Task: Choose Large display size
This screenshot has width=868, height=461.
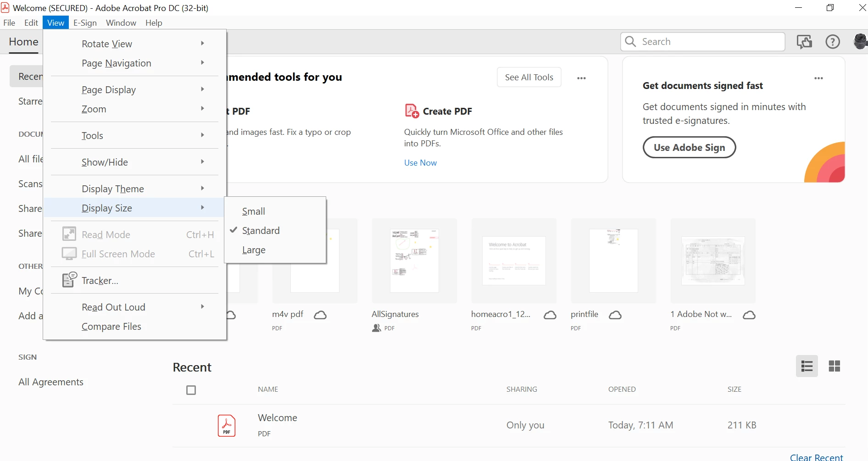Action: (275, 250)
